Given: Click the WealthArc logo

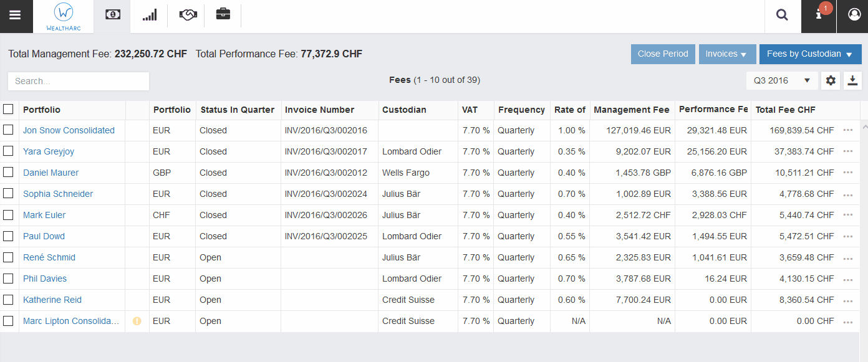Looking at the screenshot, I should pos(63,16).
